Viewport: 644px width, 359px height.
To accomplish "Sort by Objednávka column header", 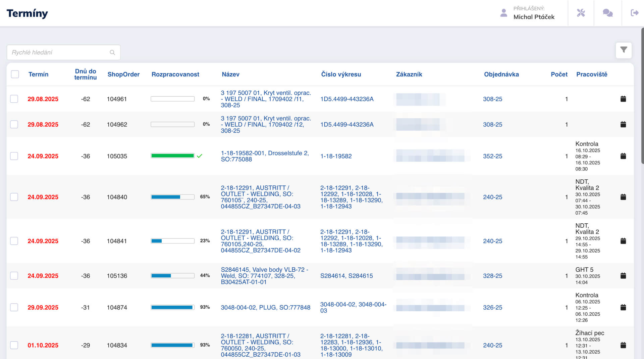I will click(x=501, y=74).
